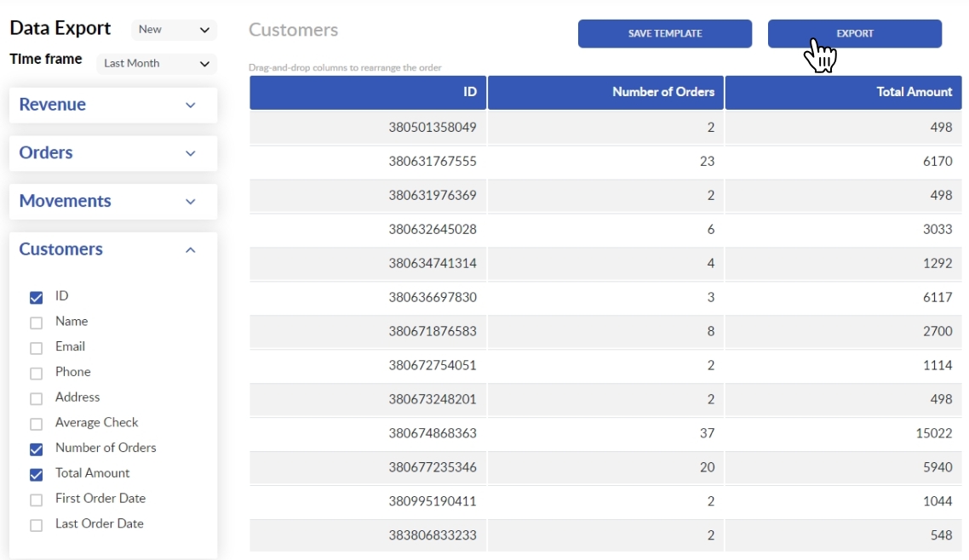Select customer ID 380673248201 cell
The width and height of the screenshot is (969, 560).
coord(368,399)
